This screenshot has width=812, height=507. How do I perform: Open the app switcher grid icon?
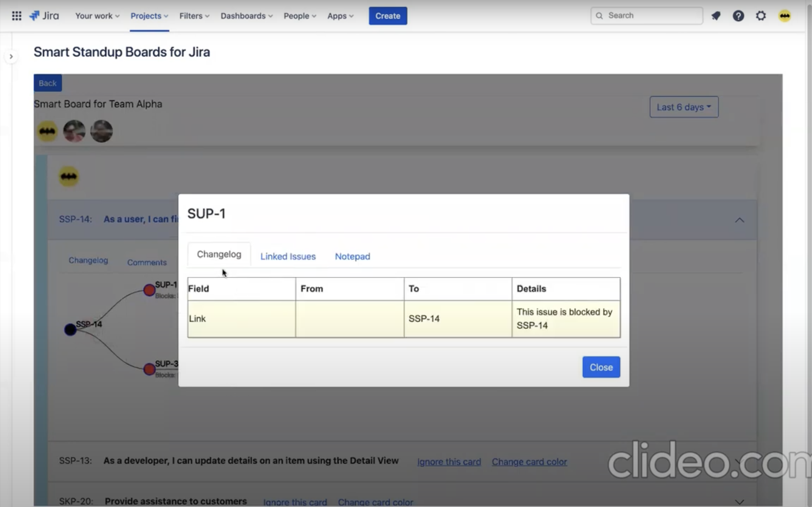click(16, 16)
